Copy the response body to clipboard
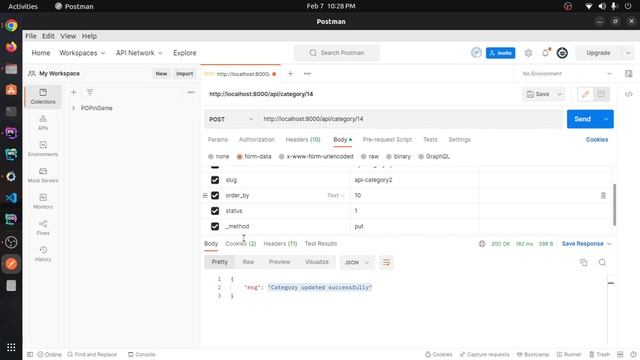The height and width of the screenshot is (360, 640). [584, 262]
